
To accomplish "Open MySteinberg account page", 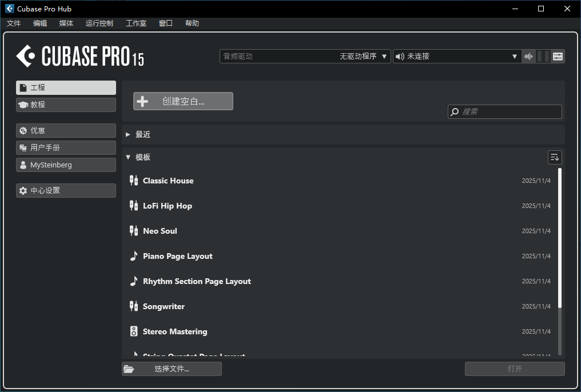I will [x=66, y=165].
